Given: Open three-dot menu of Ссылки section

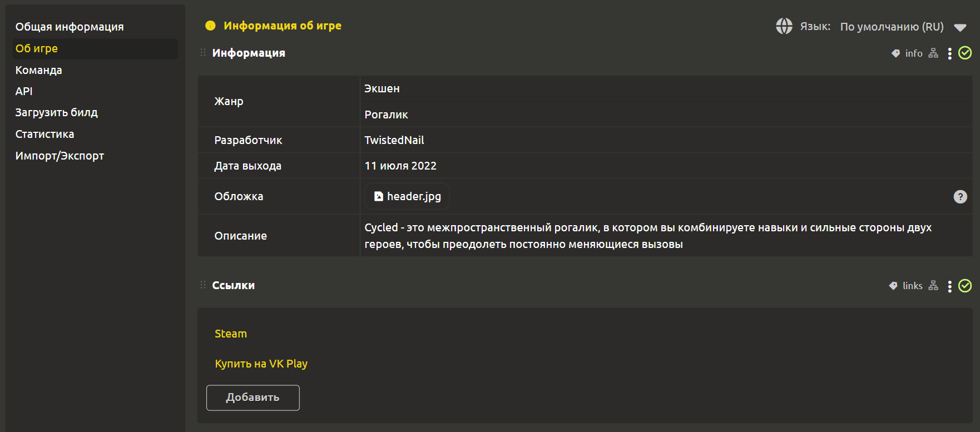Looking at the screenshot, I should [949, 286].
